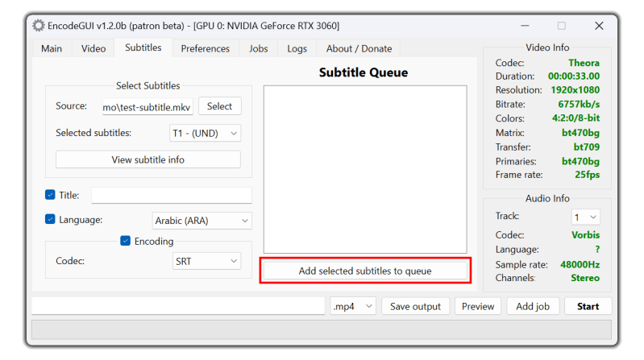The height and width of the screenshot is (360, 644).
Task: Open the Arabic (ARA) language dropdown
Action: point(202,221)
